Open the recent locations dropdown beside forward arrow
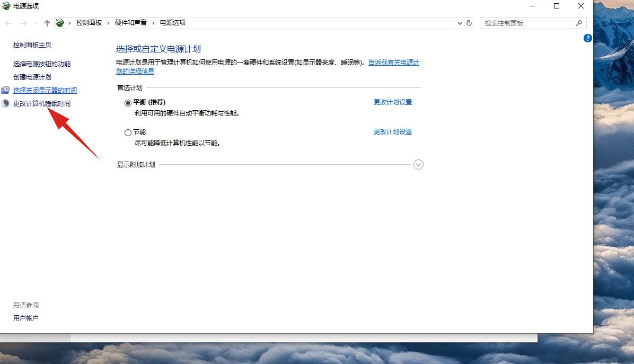Viewport: 634px width, 364px height. point(35,23)
